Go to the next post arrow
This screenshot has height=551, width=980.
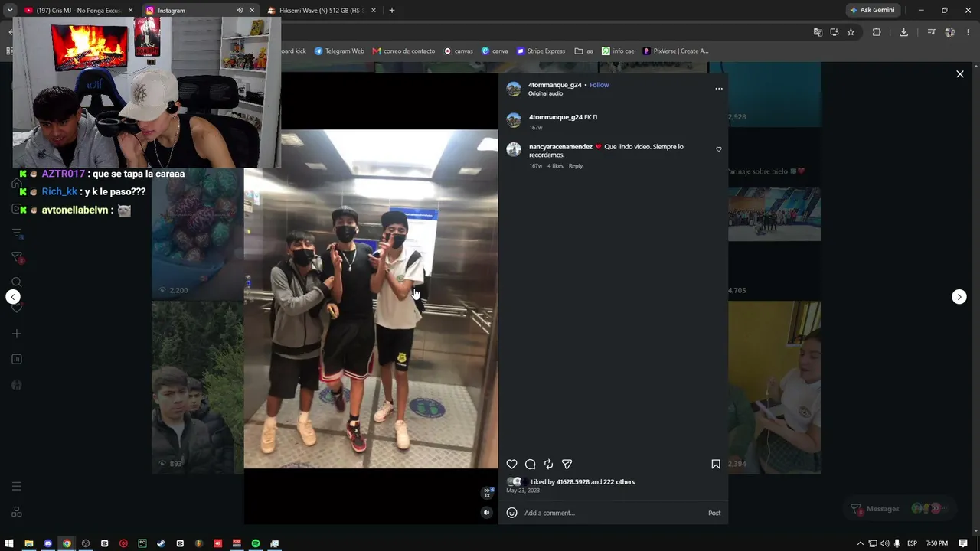[x=959, y=297]
